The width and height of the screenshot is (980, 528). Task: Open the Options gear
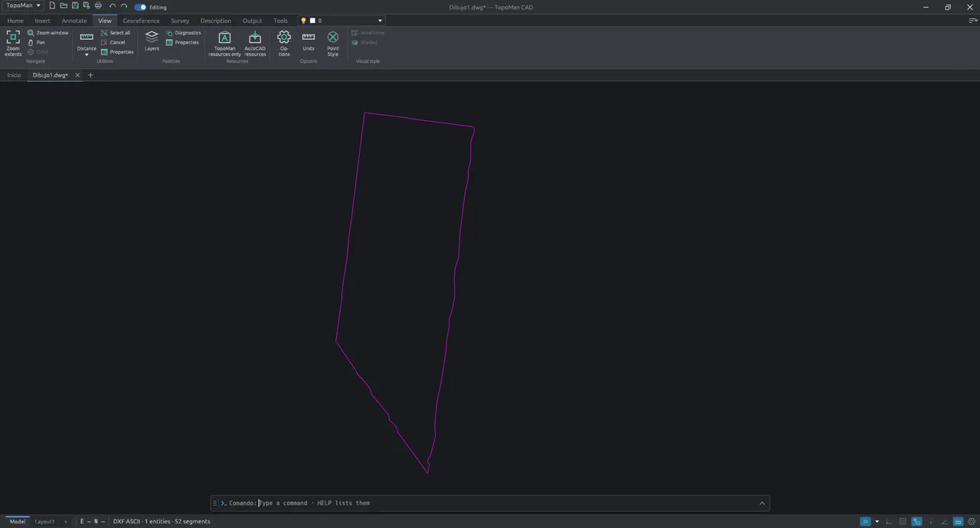(x=284, y=44)
